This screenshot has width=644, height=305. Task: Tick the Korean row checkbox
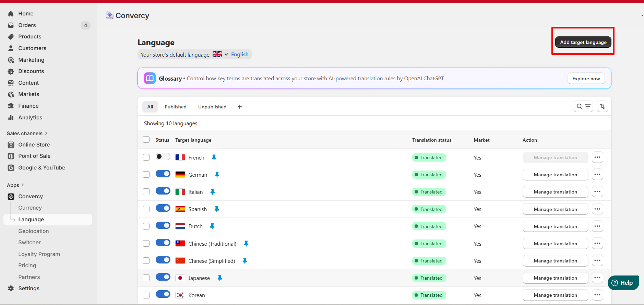pos(146,295)
